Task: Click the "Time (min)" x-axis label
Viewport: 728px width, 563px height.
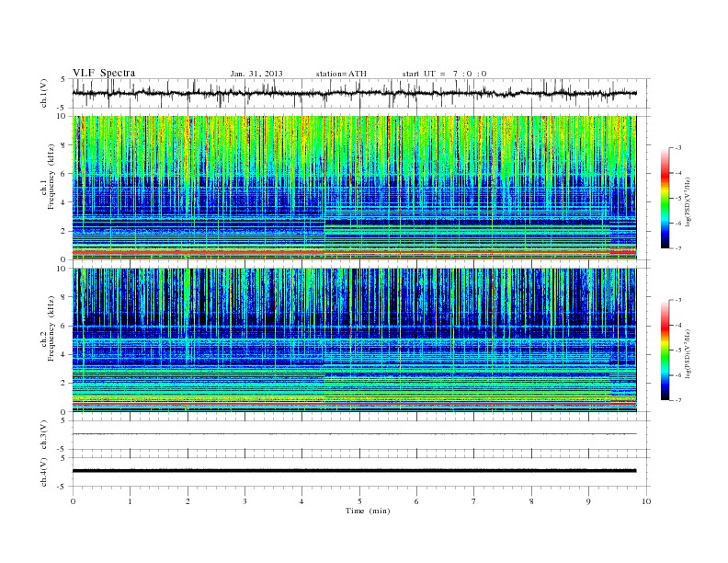Action: [x=368, y=511]
